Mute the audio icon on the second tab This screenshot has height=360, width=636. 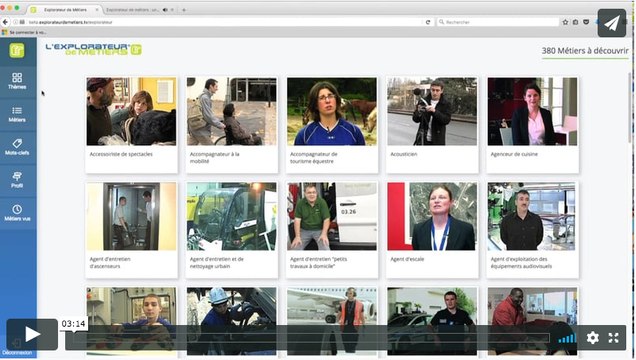(165, 9)
